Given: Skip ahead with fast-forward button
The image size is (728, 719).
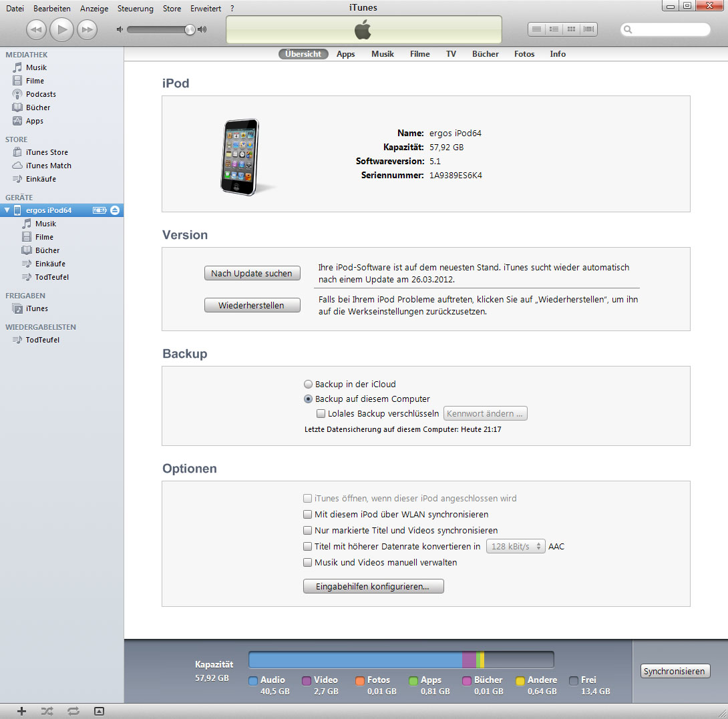Looking at the screenshot, I should click(x=87, y=29).
